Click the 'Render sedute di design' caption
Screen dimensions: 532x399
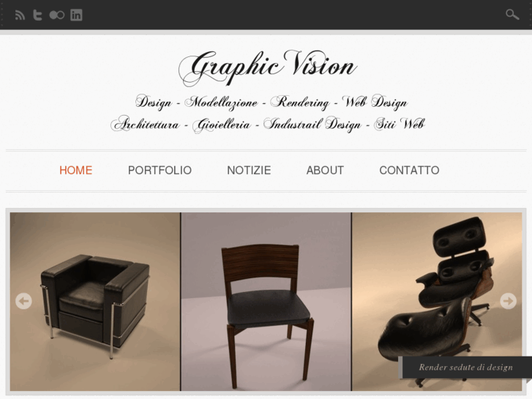click(465, 367)
